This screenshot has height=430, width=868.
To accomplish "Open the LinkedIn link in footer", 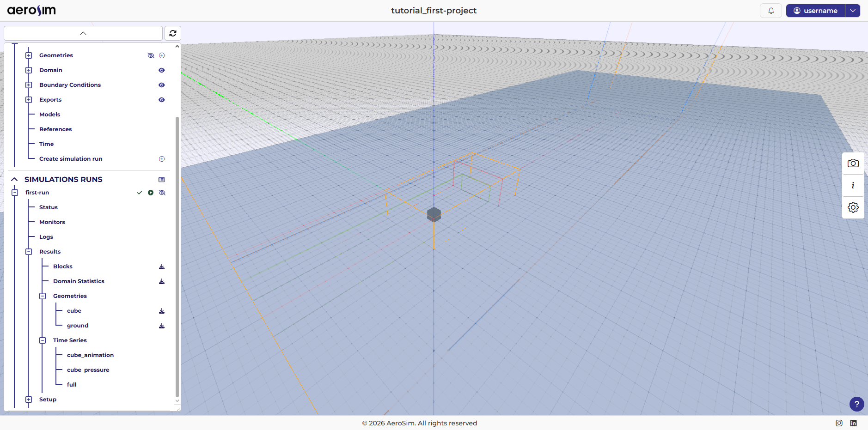I will pyautogui.click(x=853, y=423).
